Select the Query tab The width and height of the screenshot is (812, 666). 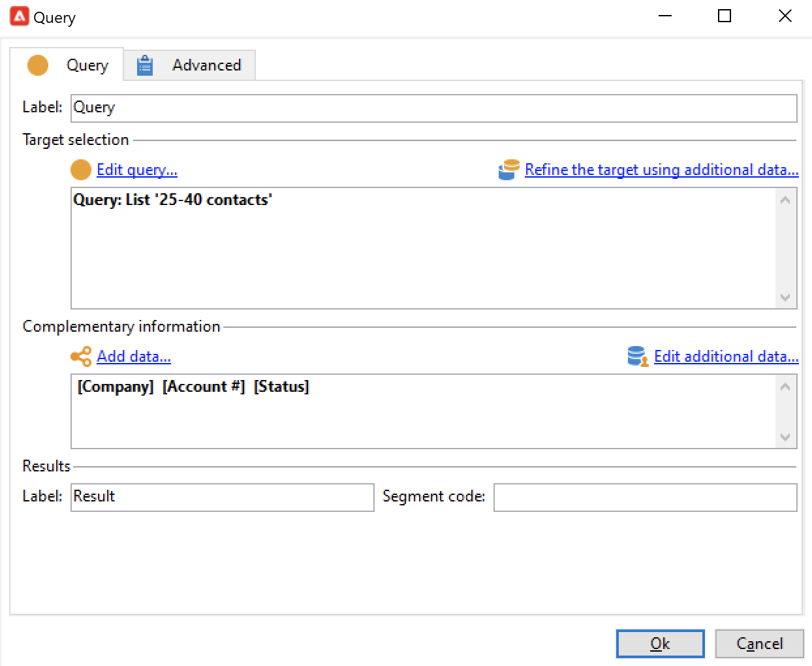click(67, 65)
